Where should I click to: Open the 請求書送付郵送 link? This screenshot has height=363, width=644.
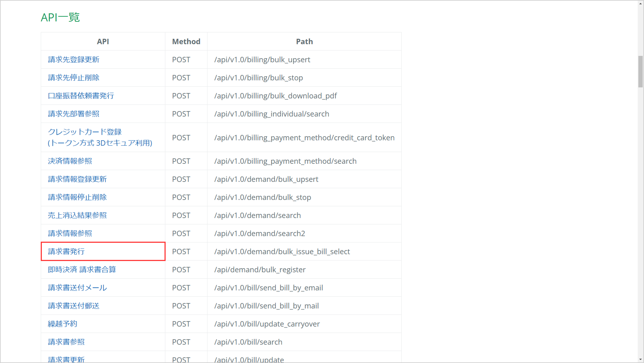click(x=74, y=306)
